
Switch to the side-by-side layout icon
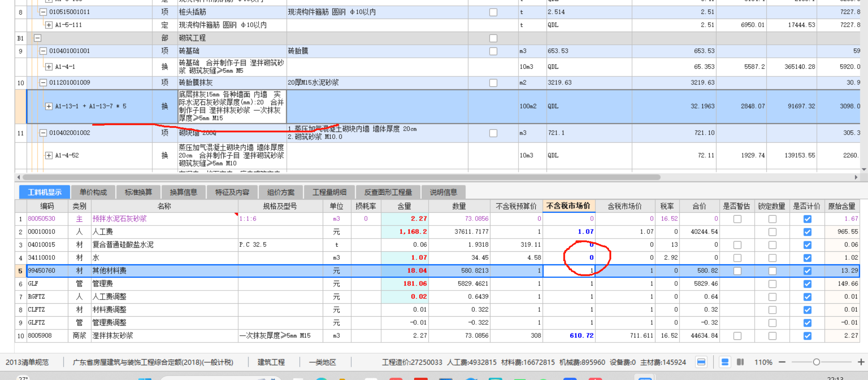[741, 362]
